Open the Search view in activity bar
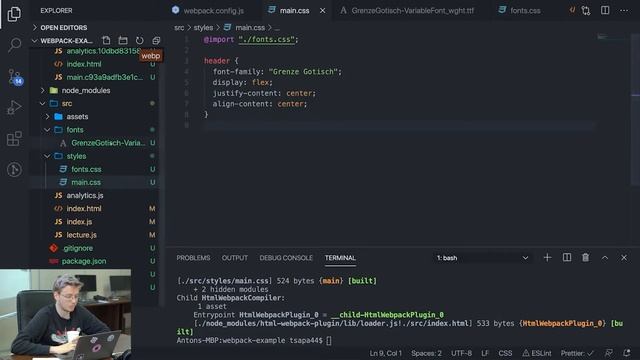 coord(15,44)
